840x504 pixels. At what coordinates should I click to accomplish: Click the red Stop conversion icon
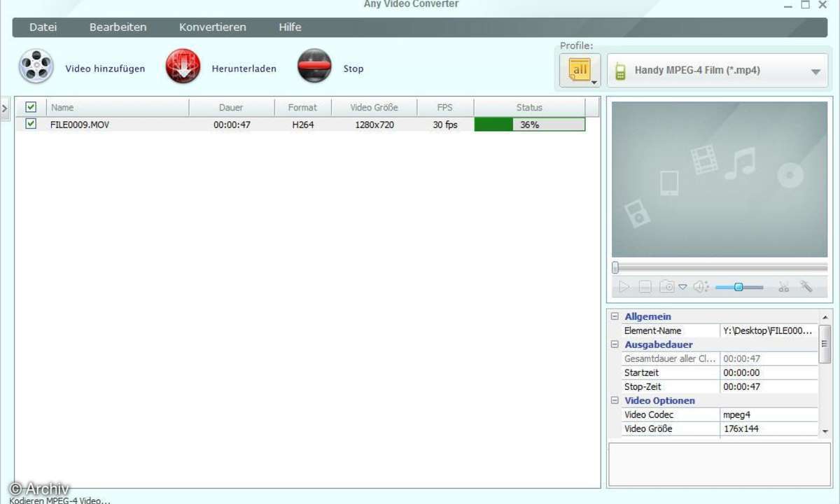(x=314, y=67)
